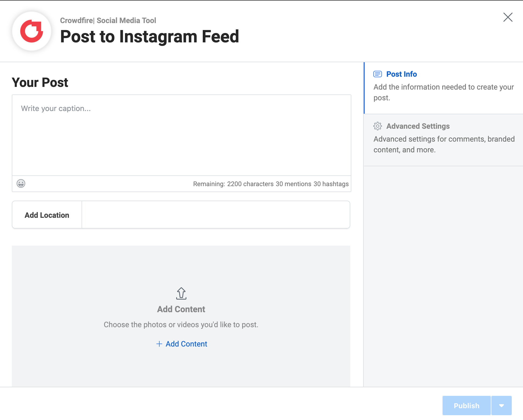Switch to the Post Info tab
The width and height of the screenshot is (523, 420).
coord(402,74)
